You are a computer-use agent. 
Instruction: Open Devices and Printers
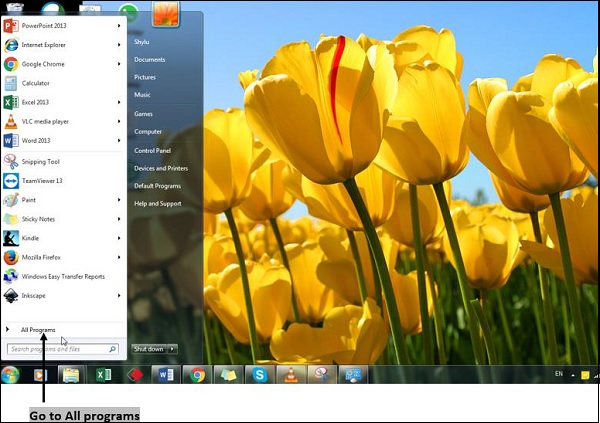[x=161, y=168]
